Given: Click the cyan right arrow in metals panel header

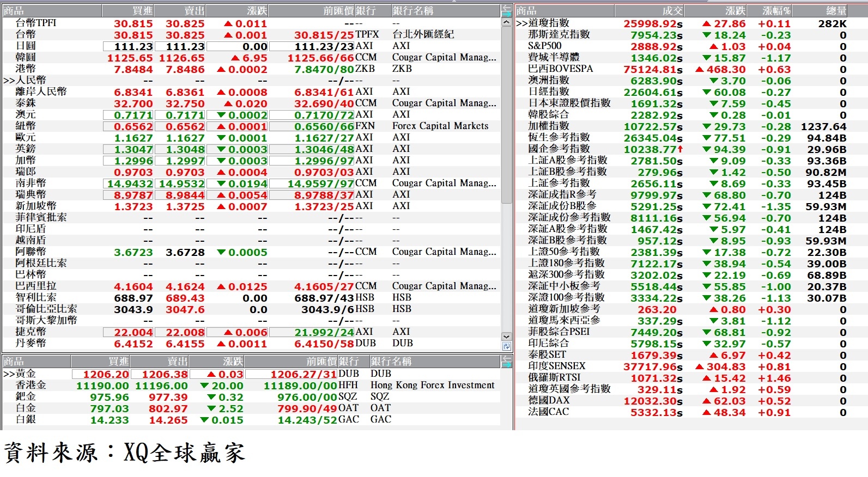Looking at the screenshot, I should (x=506, y=364).
